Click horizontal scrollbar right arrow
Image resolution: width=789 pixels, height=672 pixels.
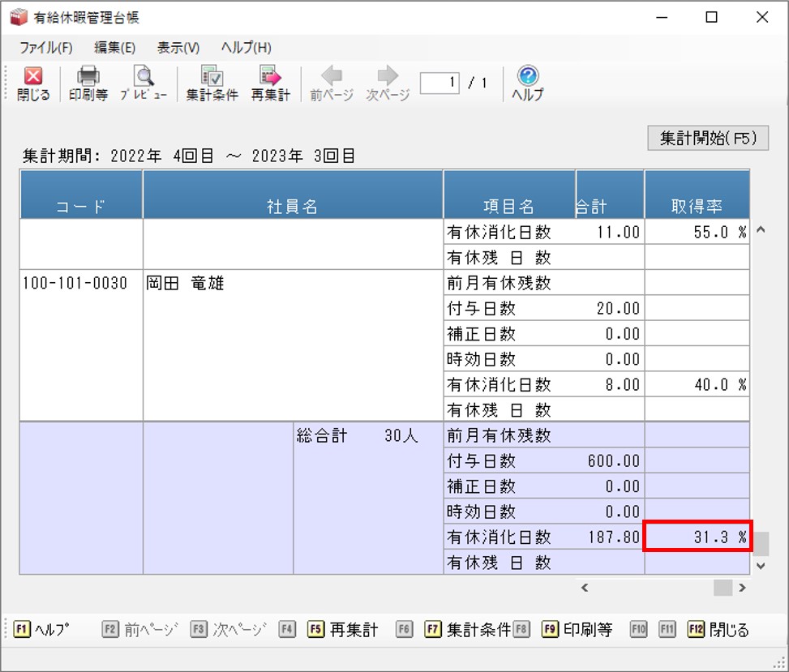(742, 588)
